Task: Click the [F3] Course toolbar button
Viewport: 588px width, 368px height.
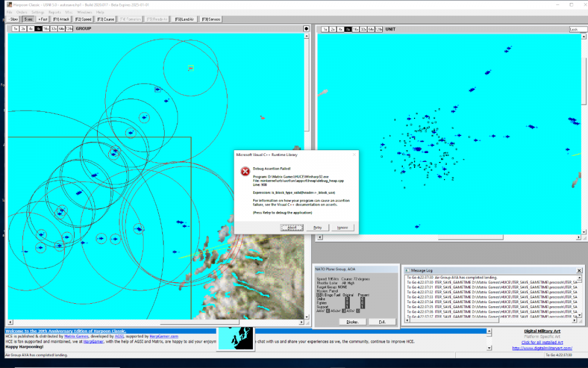Action: 105,19
